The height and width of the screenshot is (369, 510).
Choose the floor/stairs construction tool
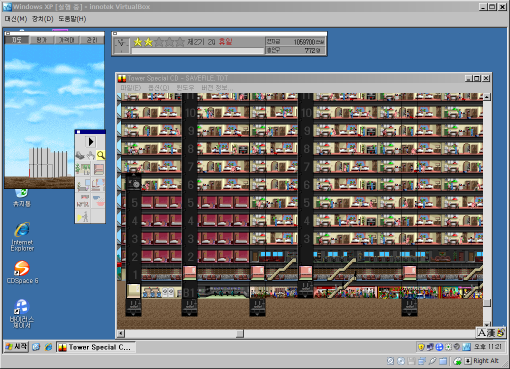pos(98,169)
